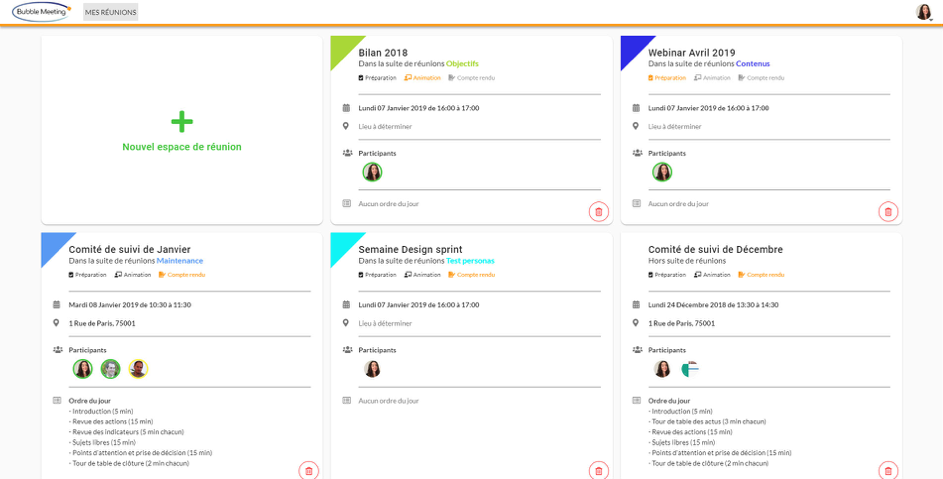Click trash icon on Comité de suivi de Janvier
Viewport: 943px width, 479px height.
[x=308, y=470]
